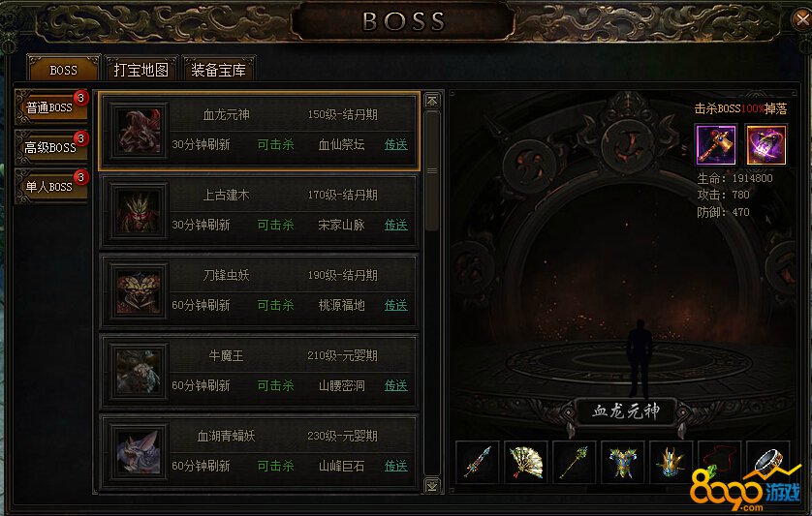Click 传送 link for 血龙元神
812x516 pixels.
tap(396, 144)
